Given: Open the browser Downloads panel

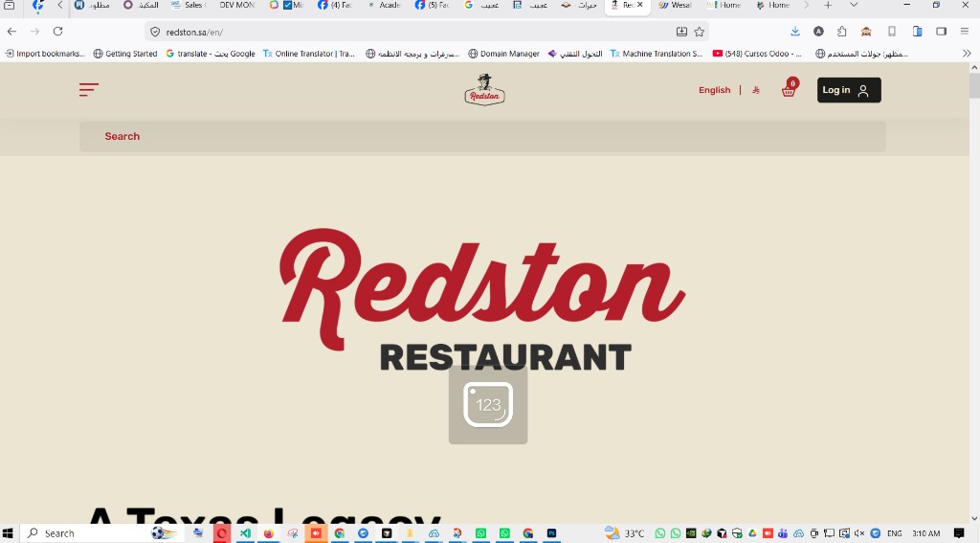Looking at the screenshot, I should (x=795, y=32).
